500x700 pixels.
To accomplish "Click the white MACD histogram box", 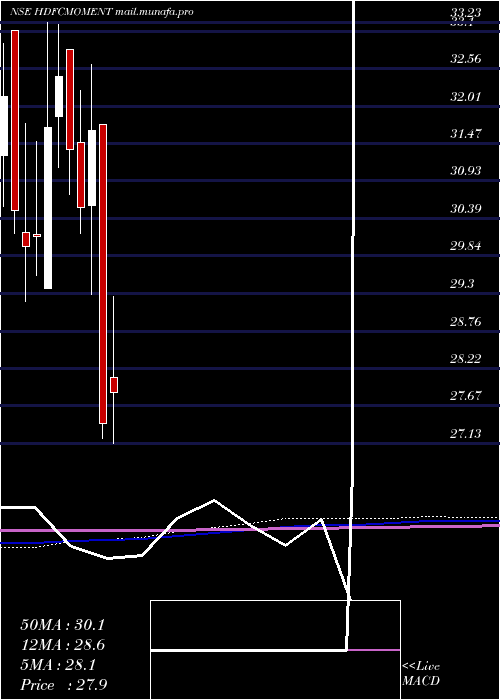I will (275, 650).
